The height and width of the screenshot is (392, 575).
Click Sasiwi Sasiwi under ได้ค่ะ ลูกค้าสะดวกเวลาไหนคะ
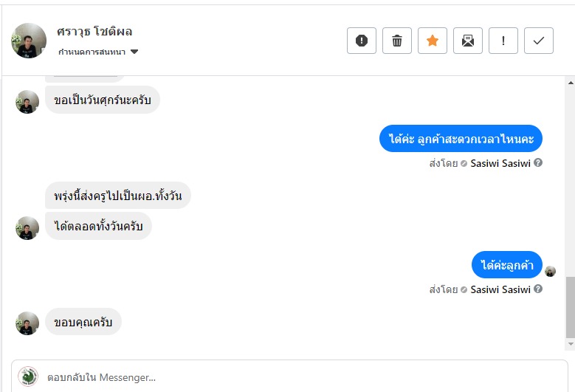point(500,163)
